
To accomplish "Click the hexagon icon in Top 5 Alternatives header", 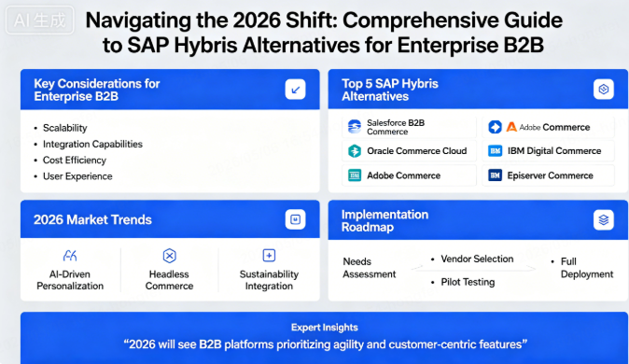I will coord(603,89).
